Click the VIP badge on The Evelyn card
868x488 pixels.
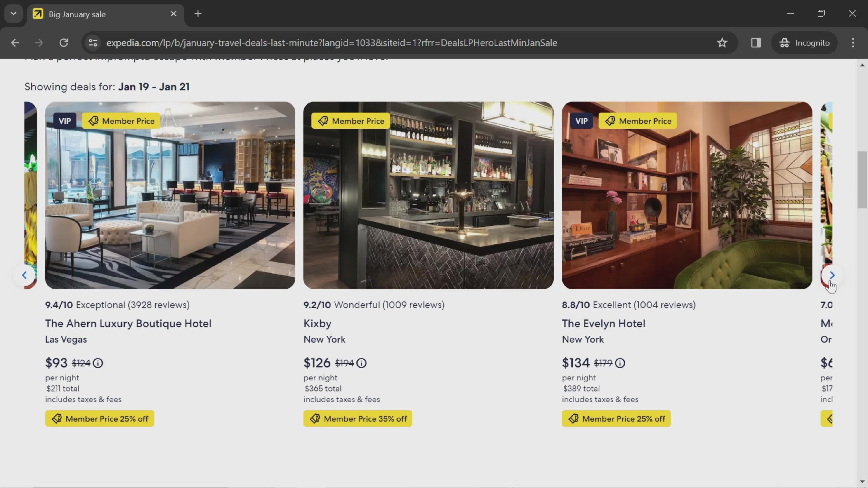581,121
